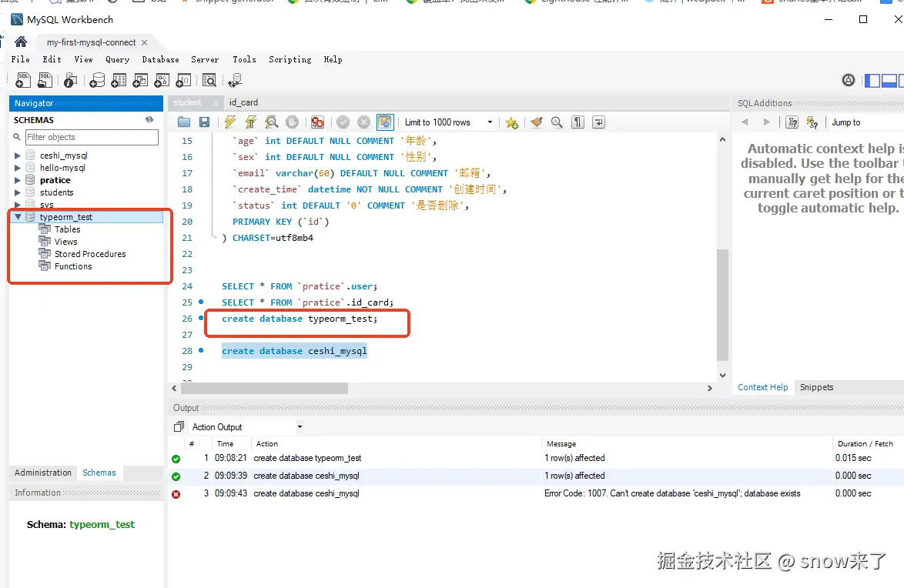The height and width of the screenshot is (588, 904).
Task: Open the object inspector icon
Action: tap(70, 80)
